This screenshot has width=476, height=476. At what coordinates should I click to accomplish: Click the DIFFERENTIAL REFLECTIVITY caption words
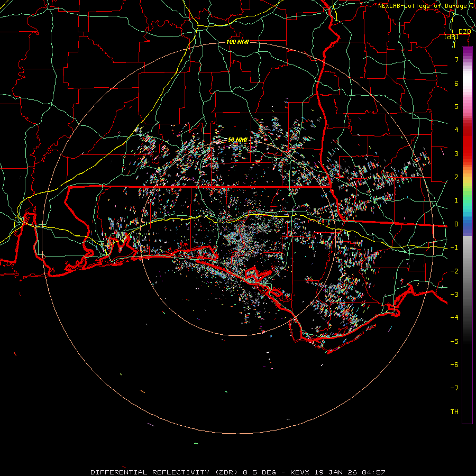pyautogui.click(x=150, y=472)
